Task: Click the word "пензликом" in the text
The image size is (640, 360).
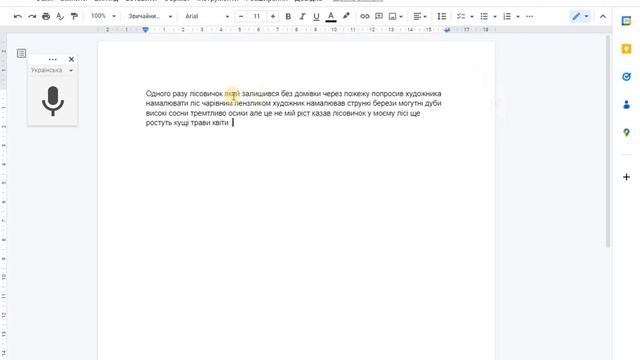Action: [x=252, y=103]
